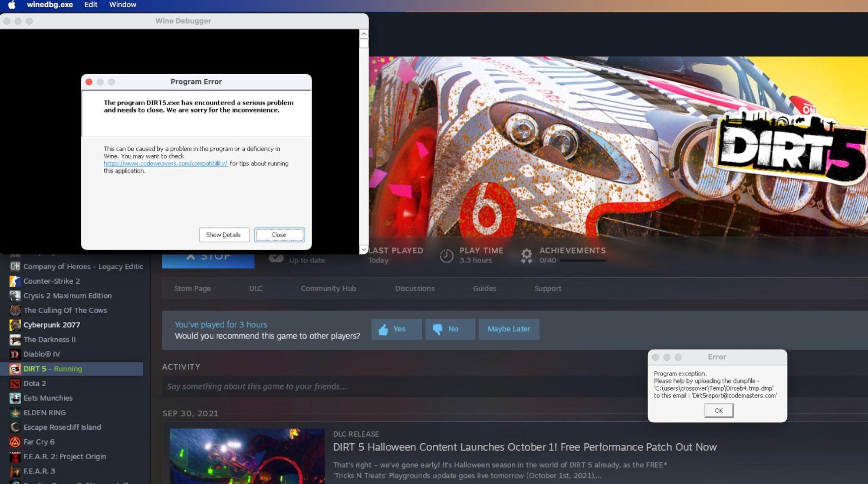
Task: Click the ELDEN RING game icon
Action: pos(15,412)
